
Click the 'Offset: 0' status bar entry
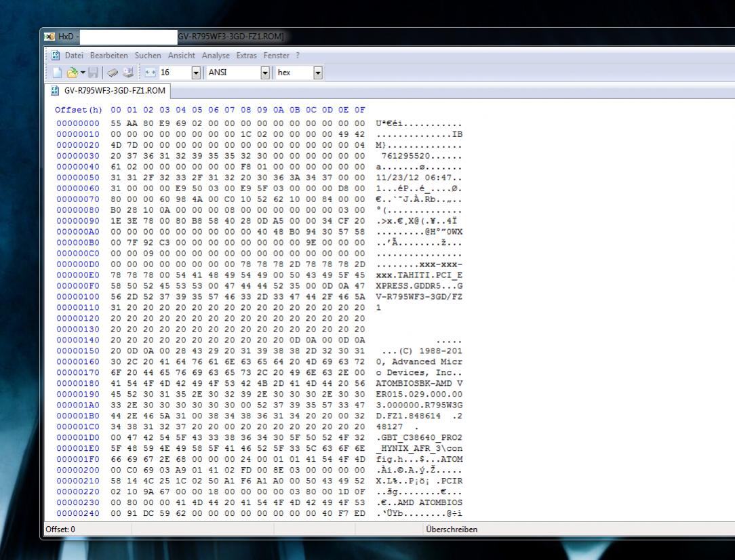(x=60, y=529)
